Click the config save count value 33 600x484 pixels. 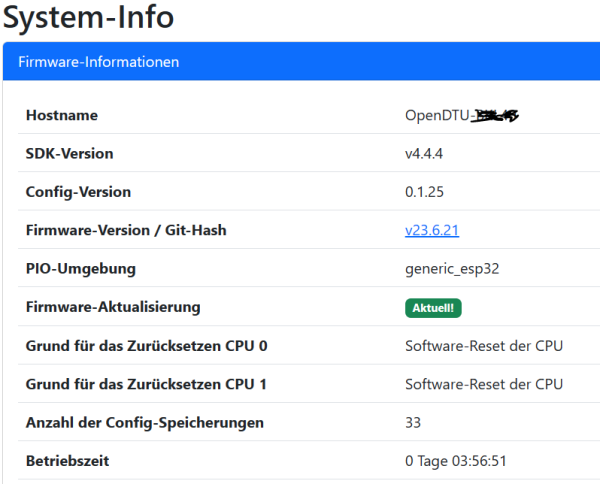click(413, 423)
